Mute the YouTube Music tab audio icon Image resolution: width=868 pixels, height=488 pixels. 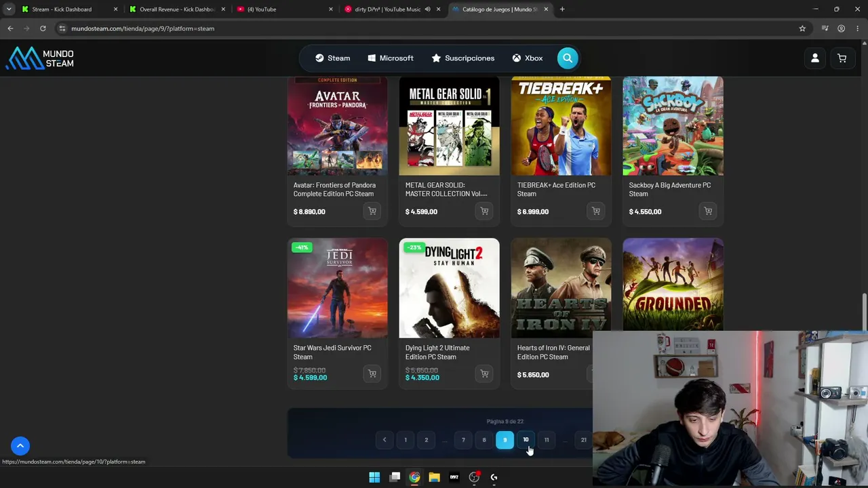click(427, 9)
